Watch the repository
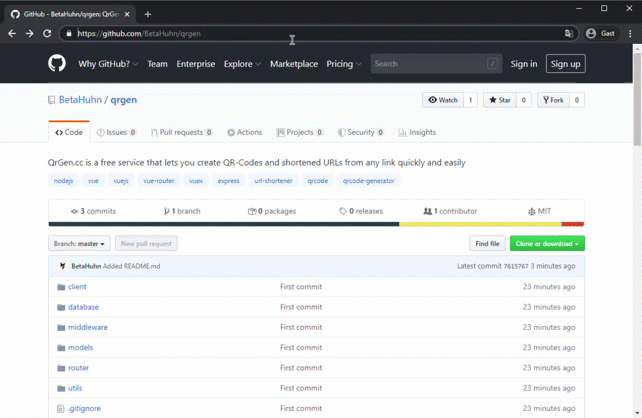Screen dimensions: 642x418 443,100
